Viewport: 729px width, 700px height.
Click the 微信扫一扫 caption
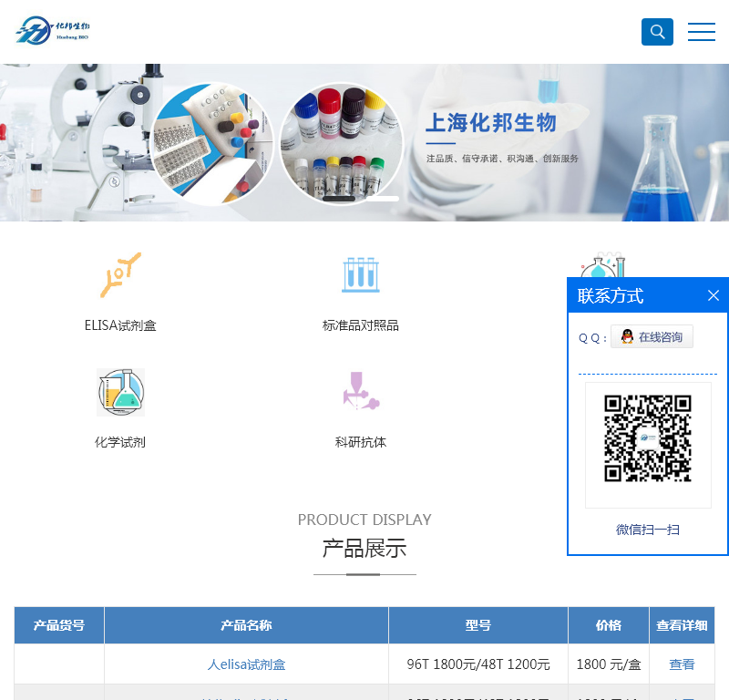(x=648, y=530)
